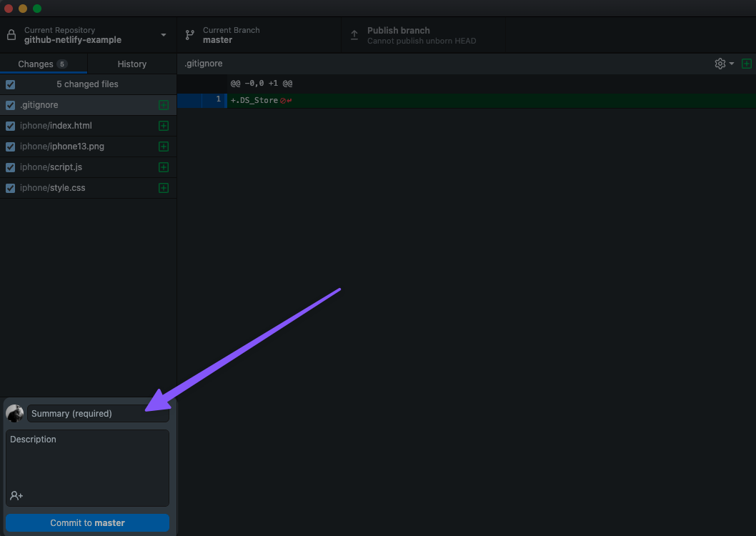Open the Current Branch master selector
Screen dimensions: 756x536
(x=259, y=35)
